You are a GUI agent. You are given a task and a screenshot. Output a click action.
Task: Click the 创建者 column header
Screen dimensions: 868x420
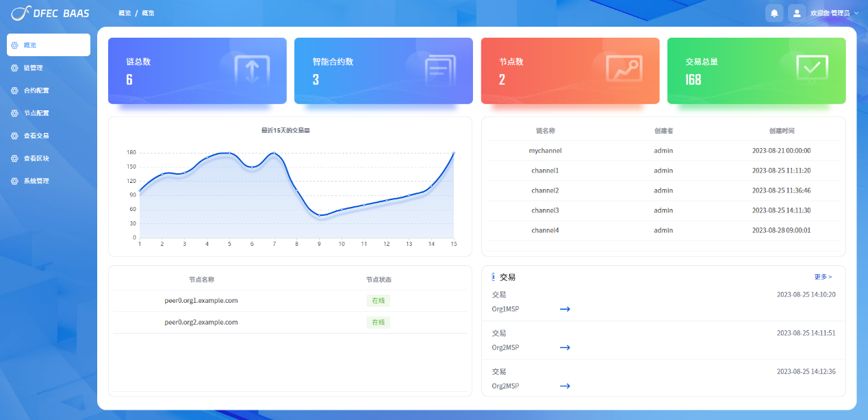tap(663, 131)
